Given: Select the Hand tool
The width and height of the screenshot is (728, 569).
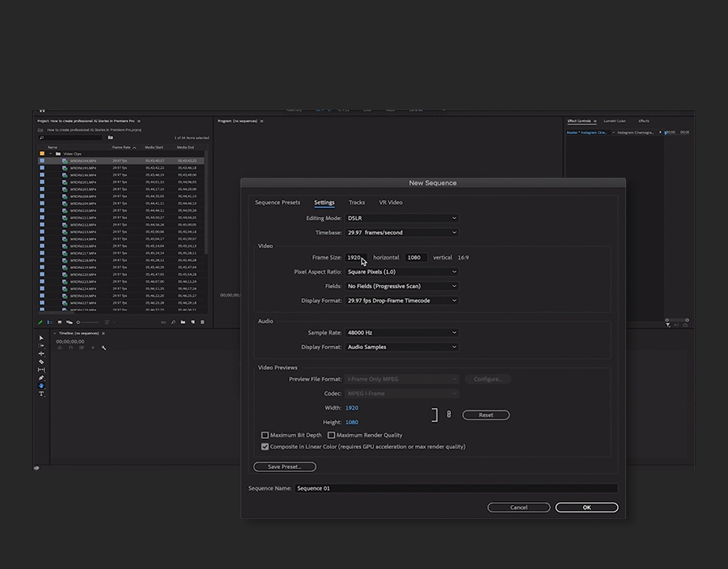Looking at the screenshot, I should click(41, 386).
